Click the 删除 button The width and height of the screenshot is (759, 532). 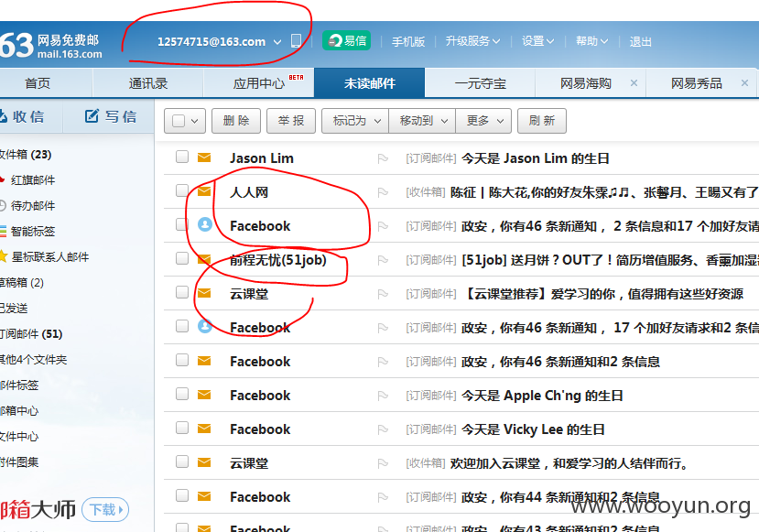(x=236, y=121)
